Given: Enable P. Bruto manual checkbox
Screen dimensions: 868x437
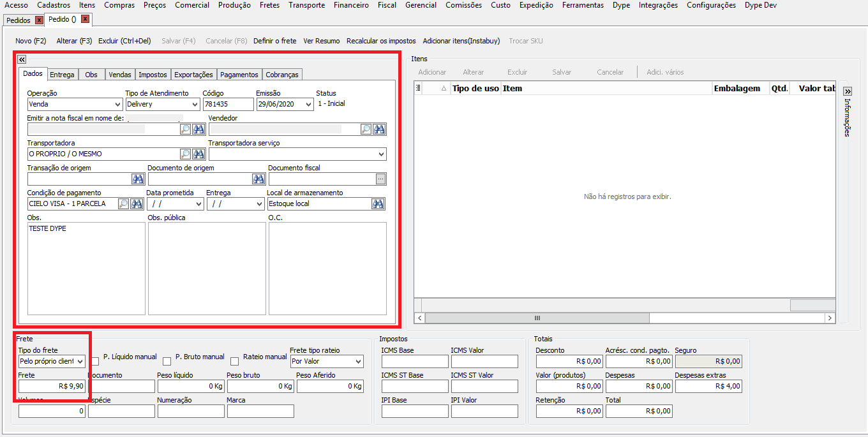Looking at the screenshot, I should [x=167, y=361].
